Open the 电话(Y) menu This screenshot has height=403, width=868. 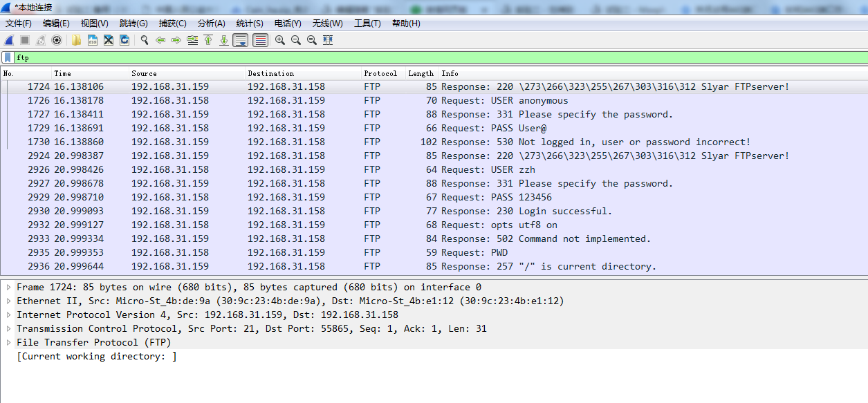(x=288, y=24)
